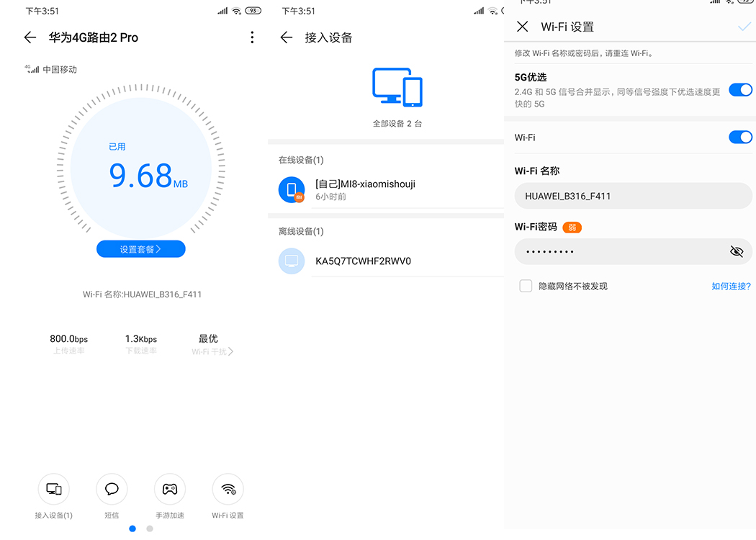This screenshot has height=540, width=756.
Task: Switch to the Wi-Fi 设置 tab
Action: click(228, 489)
